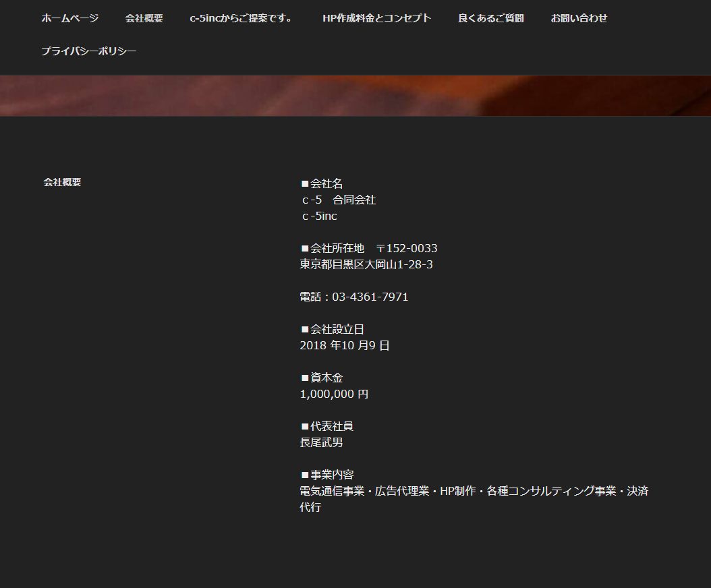Click お問い合わせ navigation link

point(579,18)
